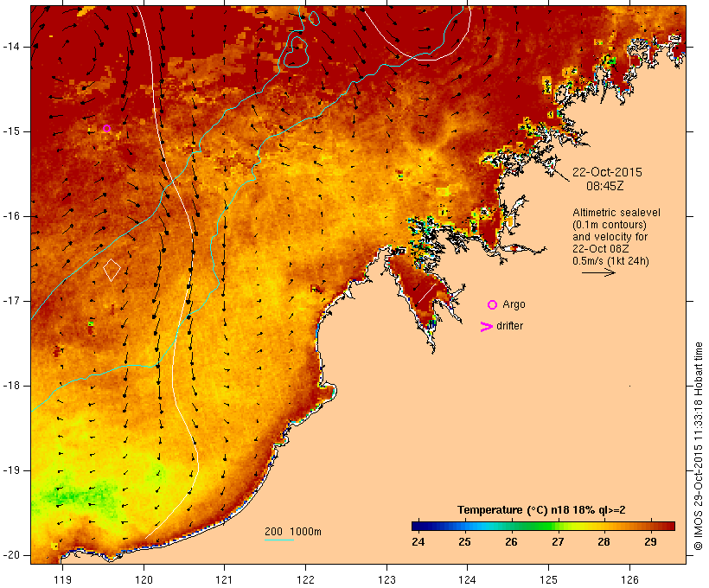Click the longitude label 119
The image size is (709, 588).
click(x=62, y=579)
